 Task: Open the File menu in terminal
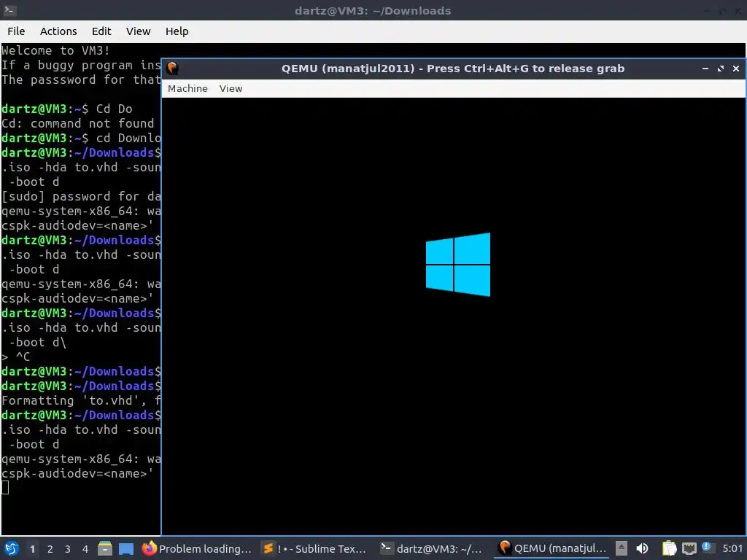[16, 31]
